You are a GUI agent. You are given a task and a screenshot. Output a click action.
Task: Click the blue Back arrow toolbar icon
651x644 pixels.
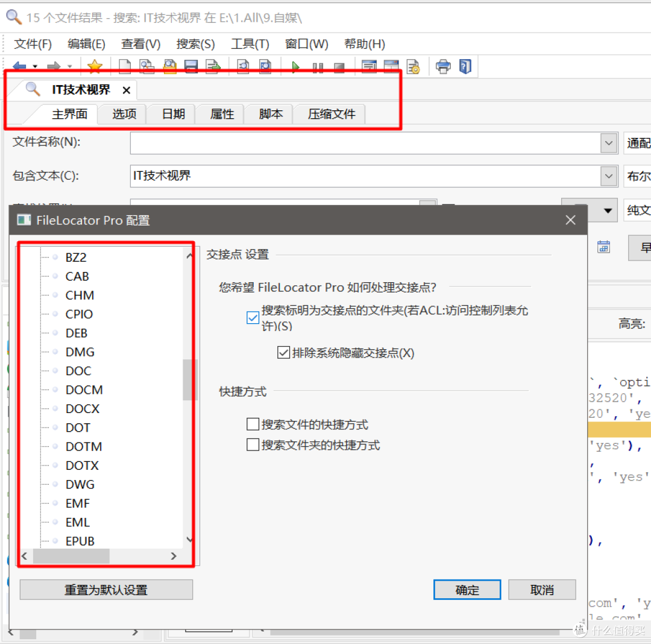(x=19, y=66)
